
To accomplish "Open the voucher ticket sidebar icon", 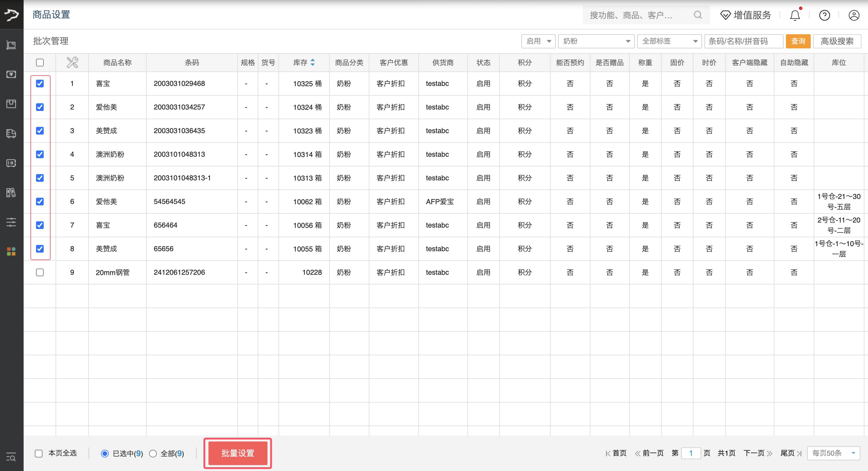I will (11, 163).
